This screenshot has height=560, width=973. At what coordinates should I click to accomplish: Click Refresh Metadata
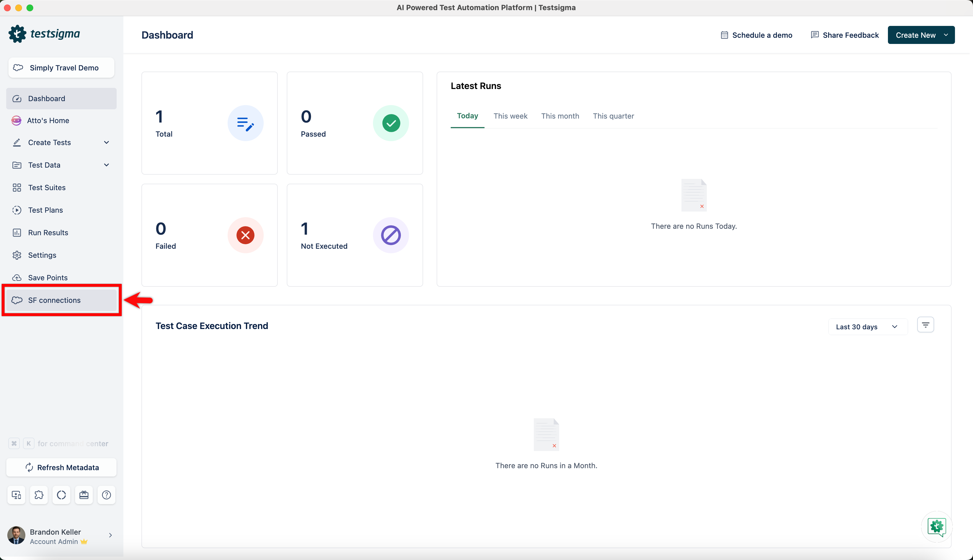pos(61,467)
